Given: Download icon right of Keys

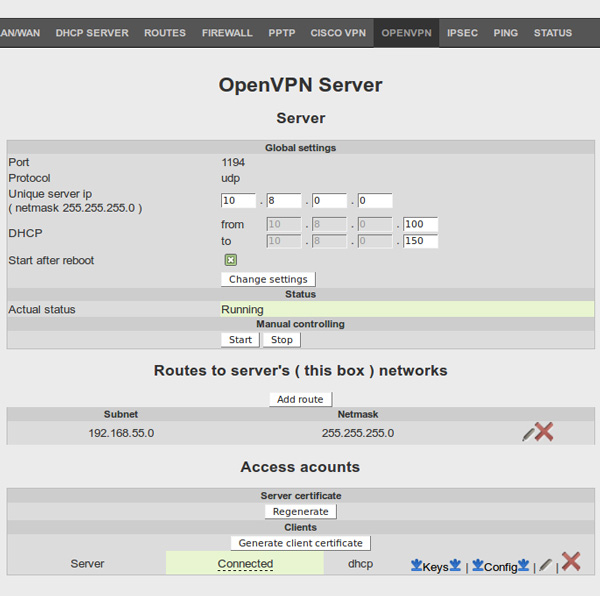Looking at the screenshot, I should [455, 565].
